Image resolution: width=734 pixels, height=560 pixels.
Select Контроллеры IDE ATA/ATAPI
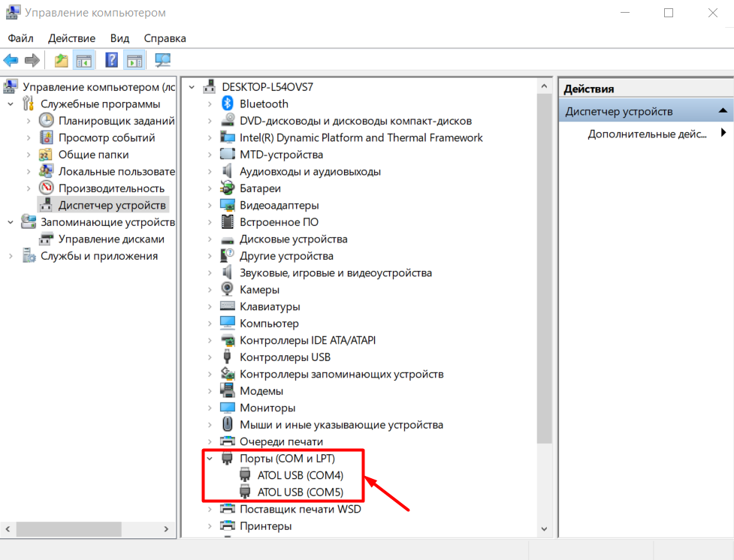(307, 340)
